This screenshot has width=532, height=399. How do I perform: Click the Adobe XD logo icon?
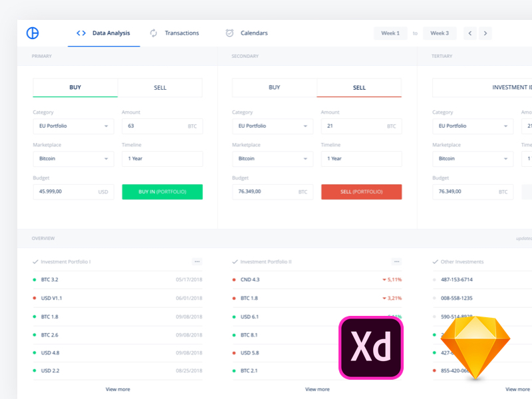(371, 347)
